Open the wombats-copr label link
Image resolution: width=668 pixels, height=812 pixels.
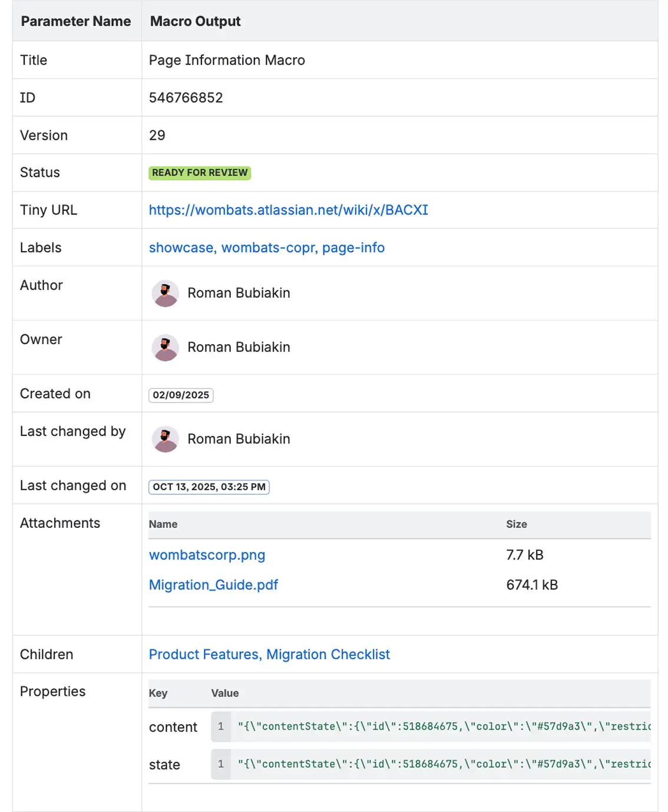[268, 247]
